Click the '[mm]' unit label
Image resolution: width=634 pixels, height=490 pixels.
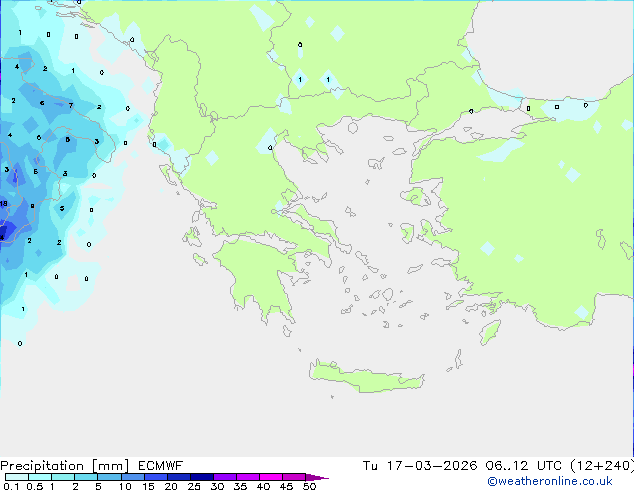coord(110,466)
